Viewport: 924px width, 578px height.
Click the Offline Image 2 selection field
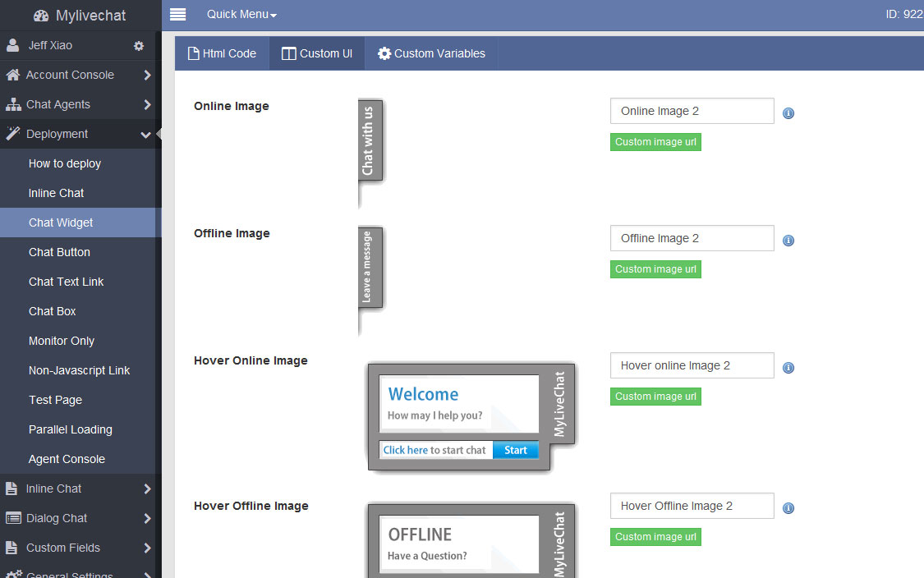[x=692, y=238]
